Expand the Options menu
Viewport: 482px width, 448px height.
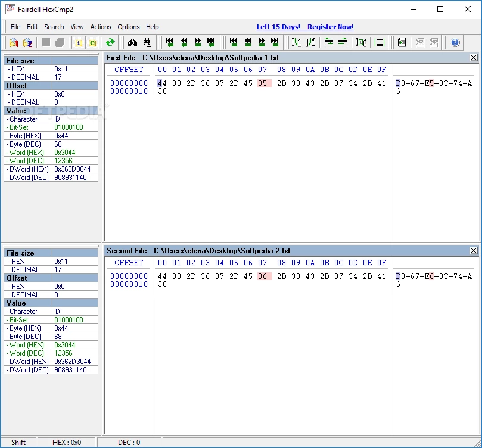pyautogui.click(x=128, y=27)
